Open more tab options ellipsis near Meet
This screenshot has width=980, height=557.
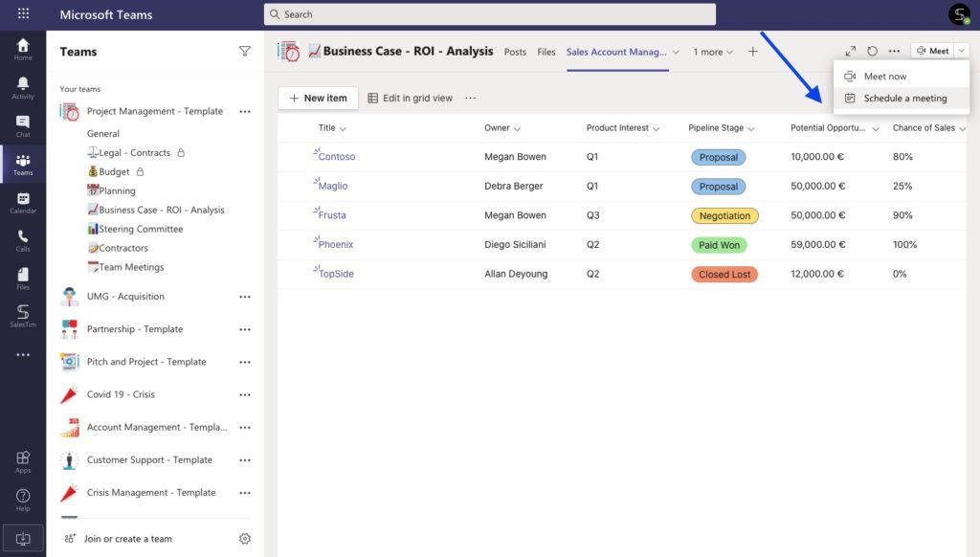pyautogui.click(x=895, y=52)
